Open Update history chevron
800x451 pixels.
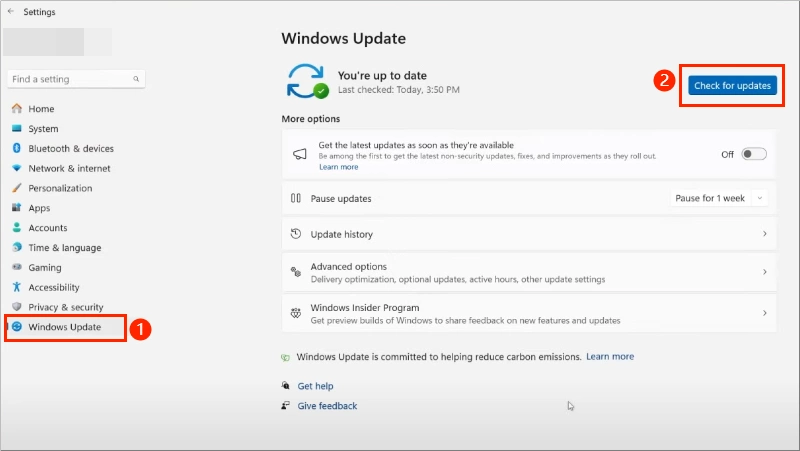pos(764,234)
